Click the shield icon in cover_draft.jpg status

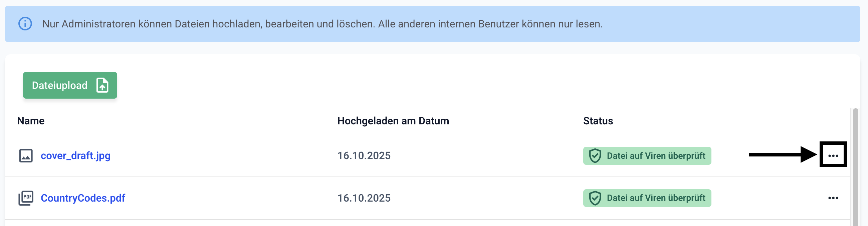pyautogui.click(x=595, y=156)
